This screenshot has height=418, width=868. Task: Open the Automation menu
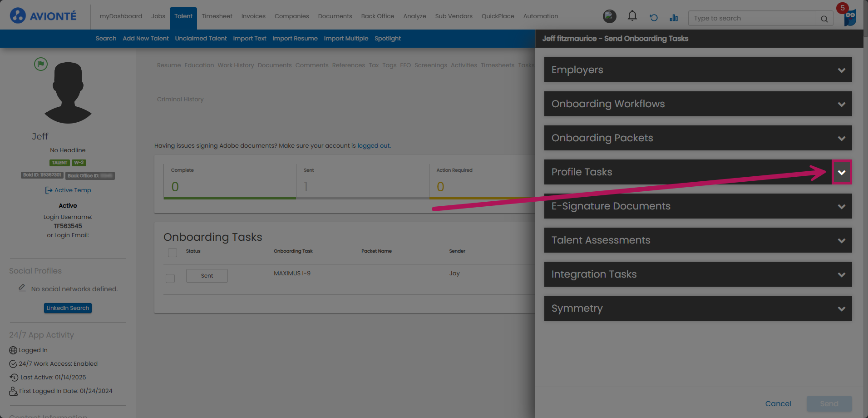(x=541, y=16)
